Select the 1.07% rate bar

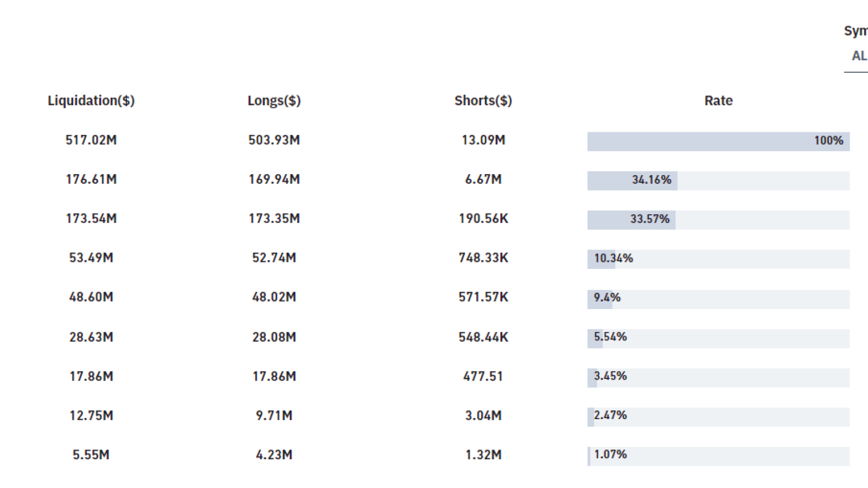pos(718,456)
